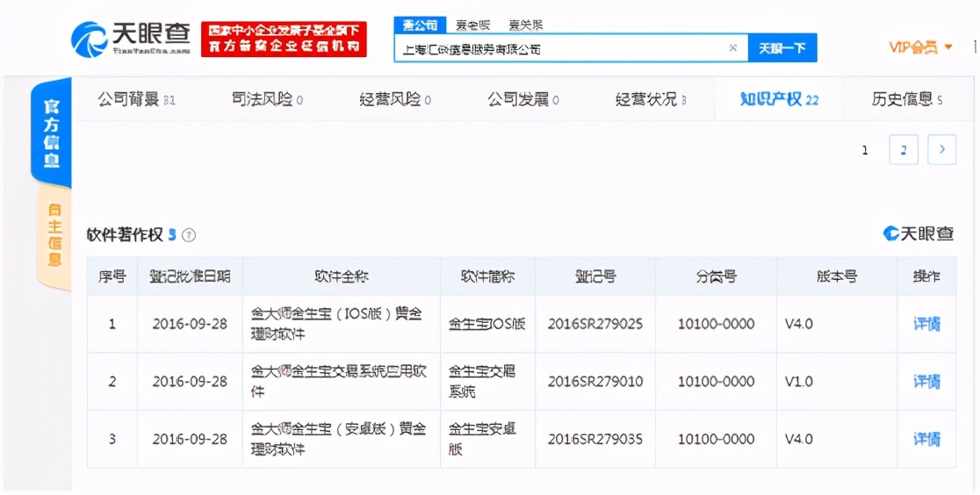Click the 操作 column header
This screenshot has height=495, width=980.
click(926, 276)
